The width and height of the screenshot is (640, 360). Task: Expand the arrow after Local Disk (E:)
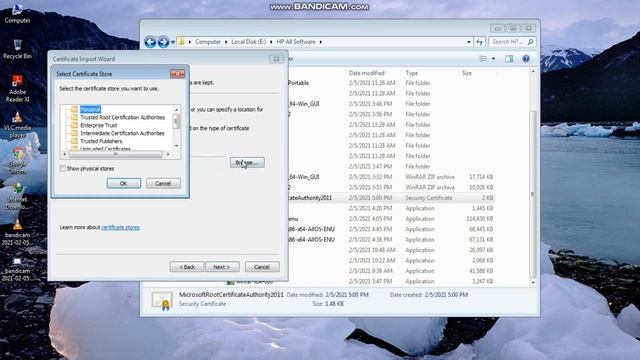click(271, 42)
